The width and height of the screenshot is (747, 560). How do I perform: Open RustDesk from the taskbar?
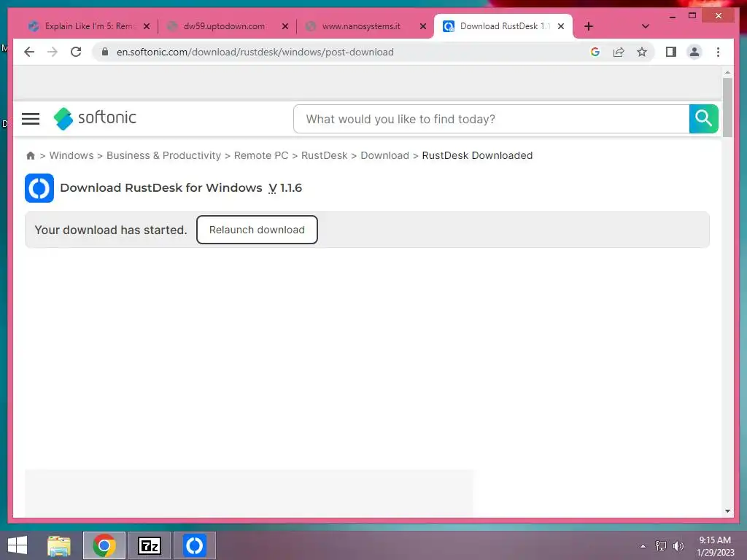[194, 545]
